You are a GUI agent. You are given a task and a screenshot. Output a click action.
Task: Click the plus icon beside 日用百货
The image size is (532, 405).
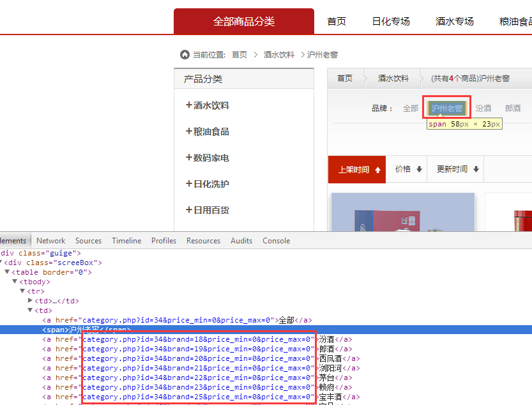click(189, 210)
